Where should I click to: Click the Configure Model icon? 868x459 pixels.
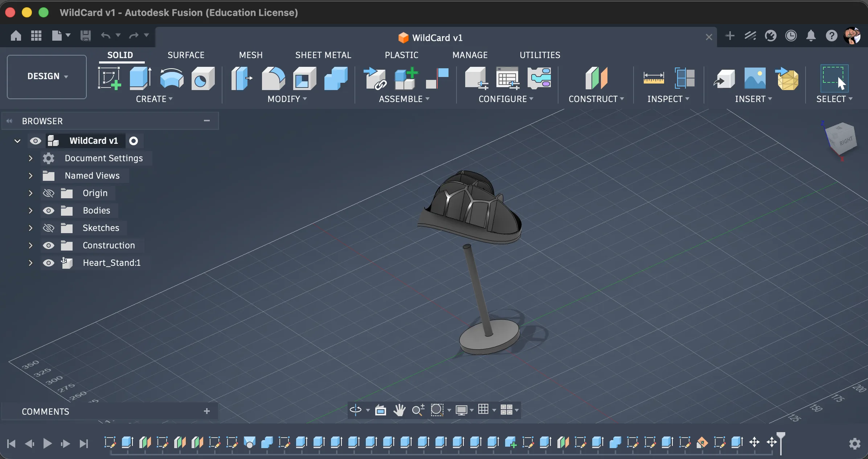click(x=476, y=78)
